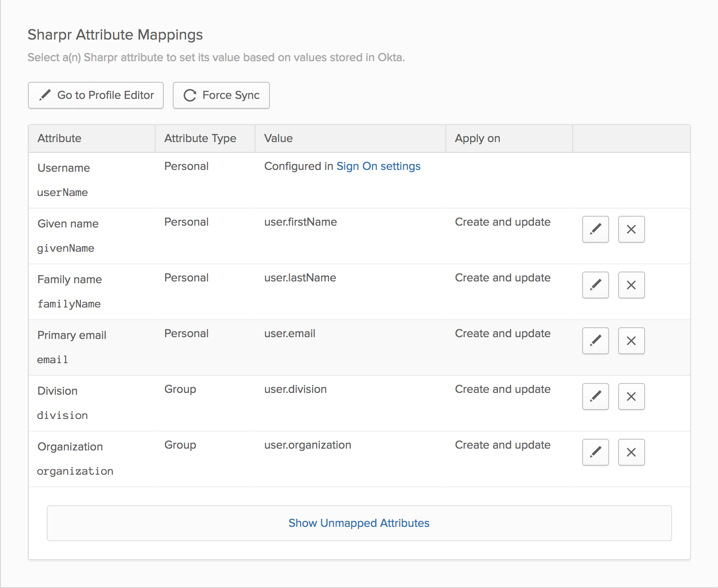Remove the Primary email mapping
The image size is (718, 588).
point(631,341)
